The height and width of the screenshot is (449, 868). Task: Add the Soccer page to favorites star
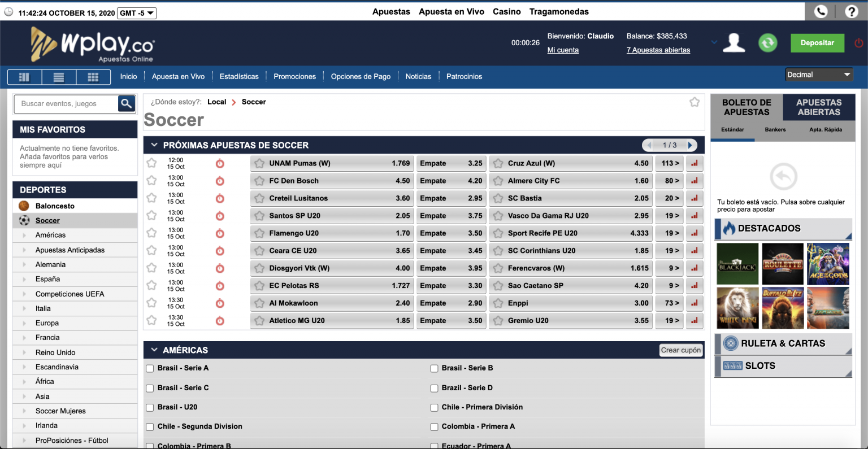click(695, 102)
